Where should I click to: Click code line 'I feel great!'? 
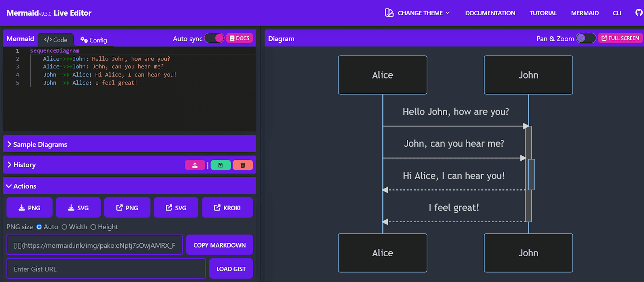coord(90,83)
